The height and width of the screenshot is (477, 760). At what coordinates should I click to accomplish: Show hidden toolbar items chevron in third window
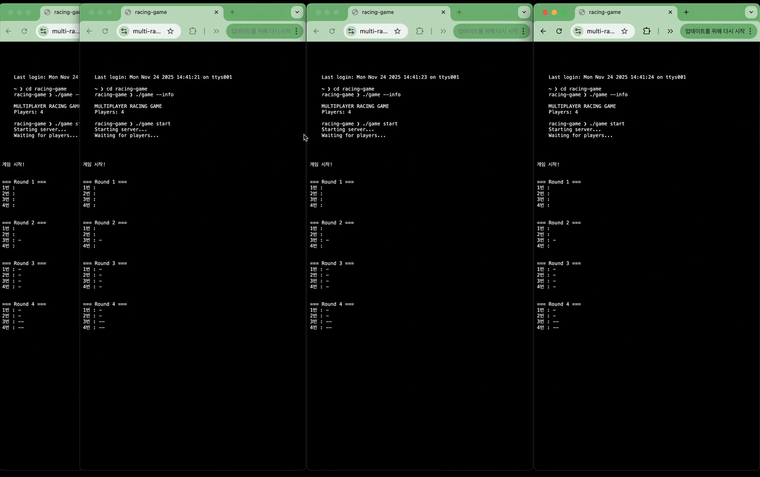(443, 31)
